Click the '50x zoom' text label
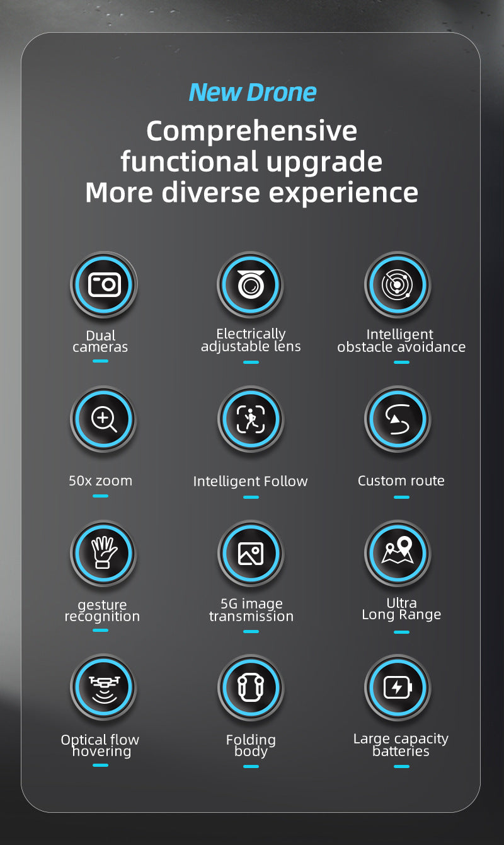Image resolution: width=504 pixels, height=845 pixels. tap(100, 481)
